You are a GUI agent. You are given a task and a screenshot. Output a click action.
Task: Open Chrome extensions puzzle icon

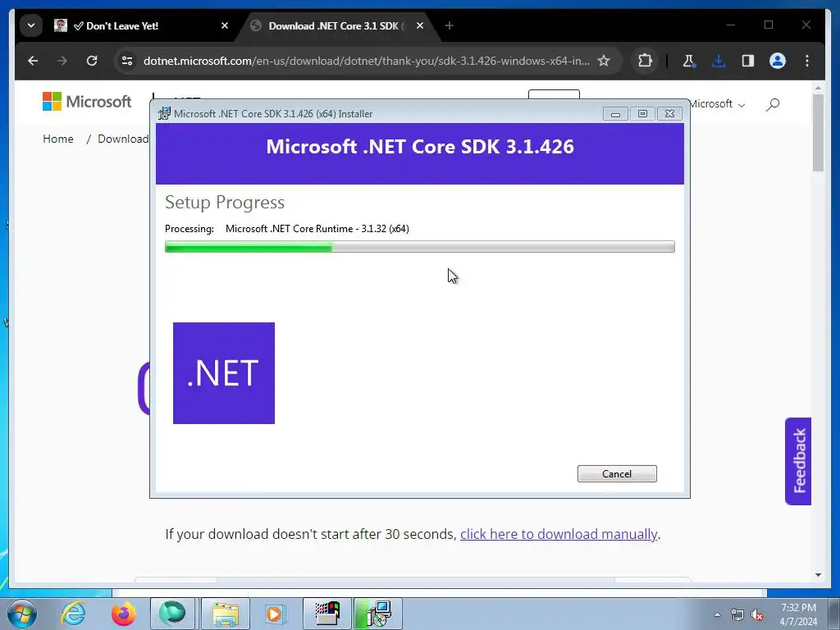click(x=645, y=61)
